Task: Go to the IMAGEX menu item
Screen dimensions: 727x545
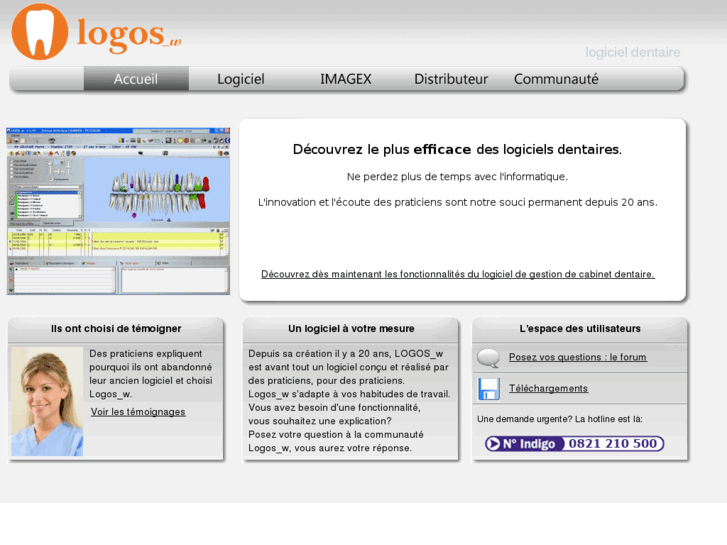Action: 346,79
